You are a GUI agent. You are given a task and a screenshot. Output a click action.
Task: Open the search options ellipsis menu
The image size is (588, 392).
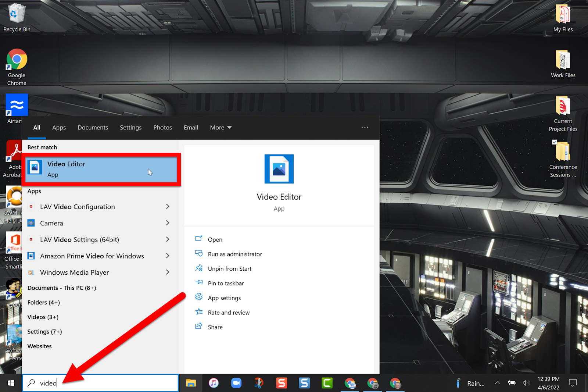365,127
